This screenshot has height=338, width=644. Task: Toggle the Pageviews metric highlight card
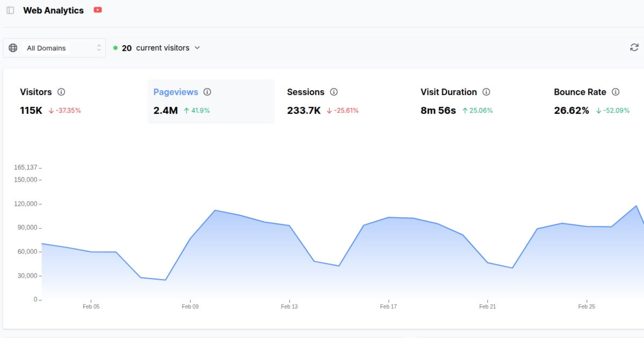tap(210, 101)
